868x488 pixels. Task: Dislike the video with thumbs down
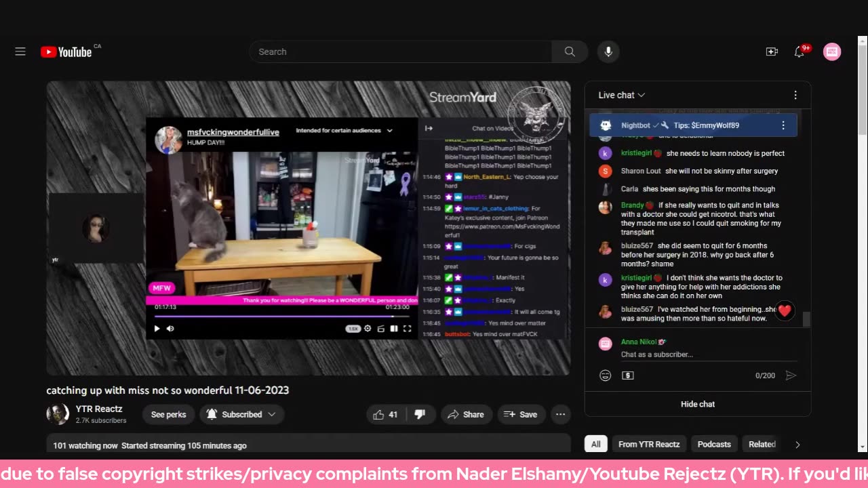(420, 414)
